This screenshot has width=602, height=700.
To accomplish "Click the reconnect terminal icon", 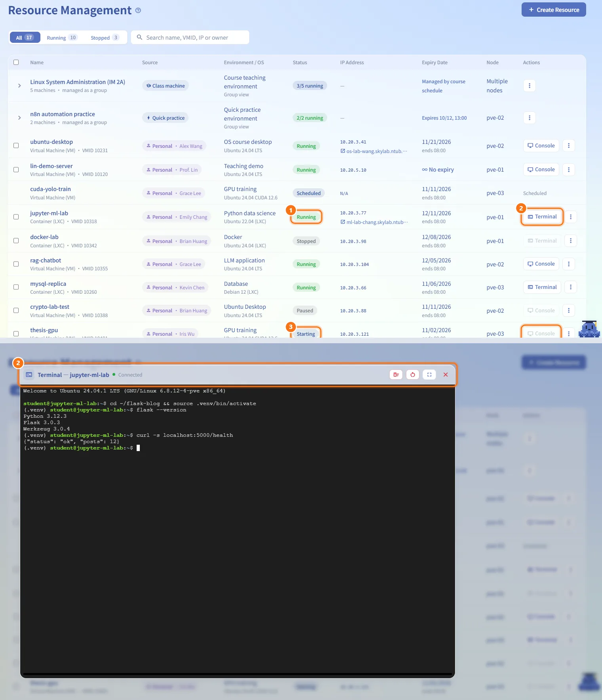I will (413, 375).
